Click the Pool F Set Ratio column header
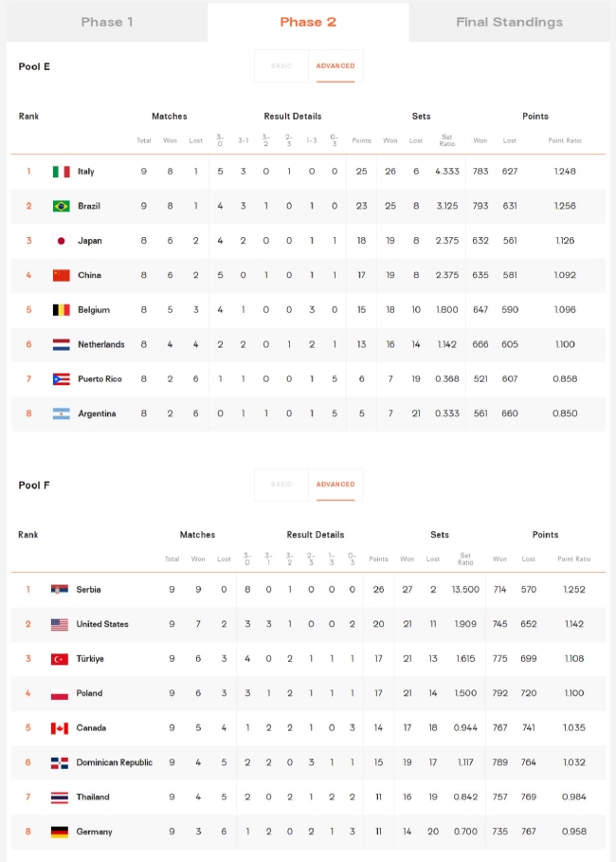The image size is (616, 862). click(465, 559)
